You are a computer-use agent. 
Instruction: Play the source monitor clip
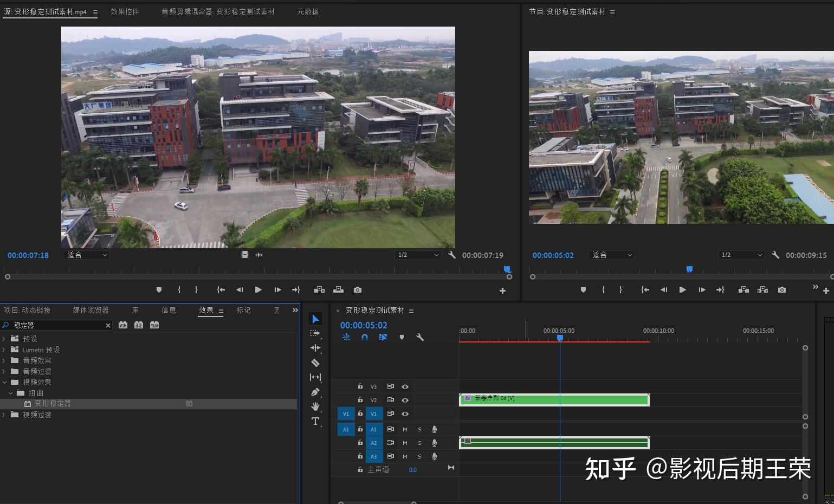(258, 290)
